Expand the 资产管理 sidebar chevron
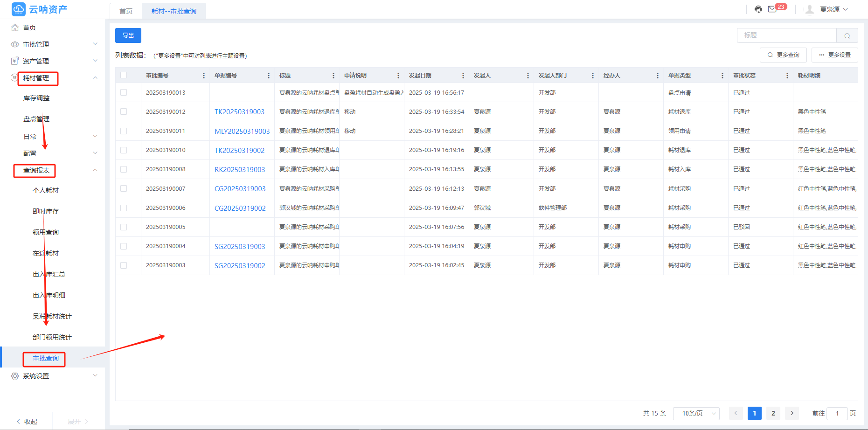This screenshot has height=430, width=868. pyautogui.click(x=95, y=61)
